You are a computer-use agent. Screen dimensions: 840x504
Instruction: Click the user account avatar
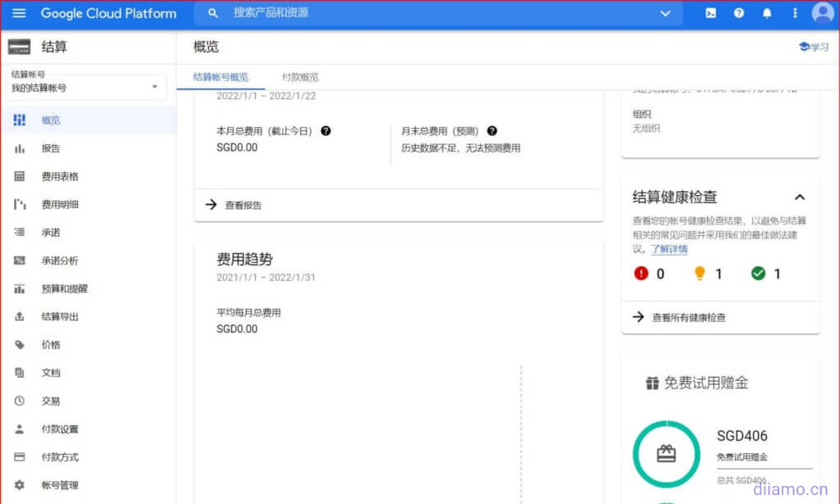[x=822, y=13]
